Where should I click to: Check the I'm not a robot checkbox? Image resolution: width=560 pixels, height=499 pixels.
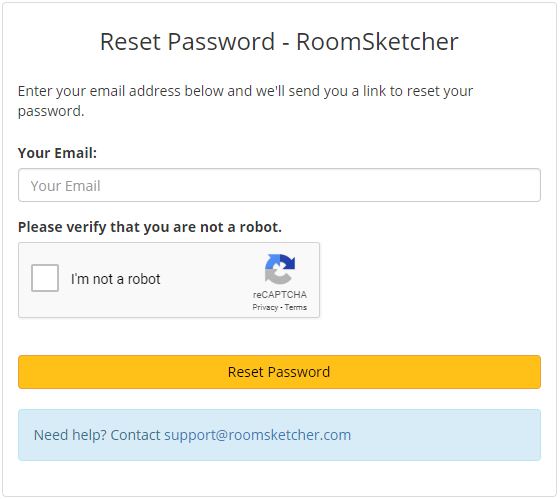[x=45, y=278]
